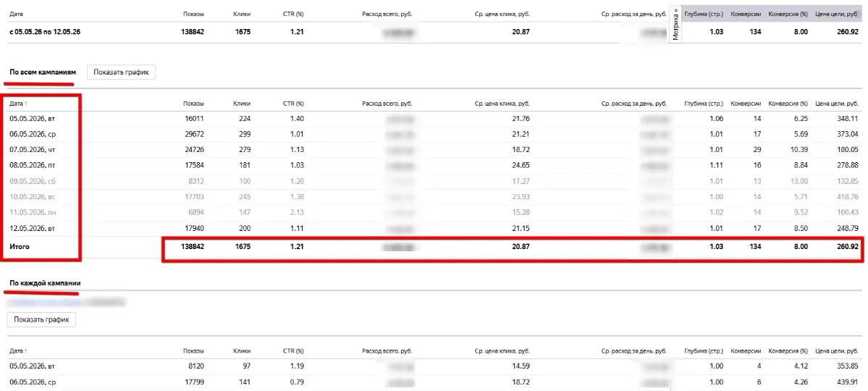
Task: Select conversion percent 5.69
Action: [x=800, y=134]
